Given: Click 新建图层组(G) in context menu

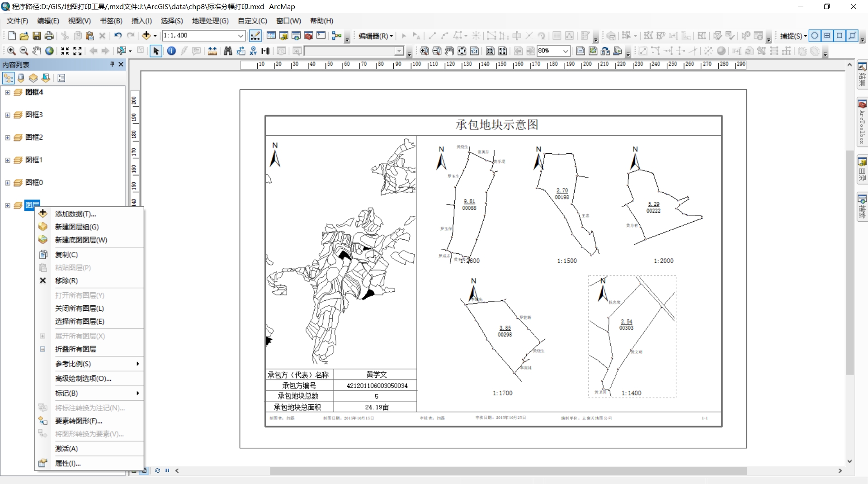Looking at the screenshot, I should tap(90, 227).
